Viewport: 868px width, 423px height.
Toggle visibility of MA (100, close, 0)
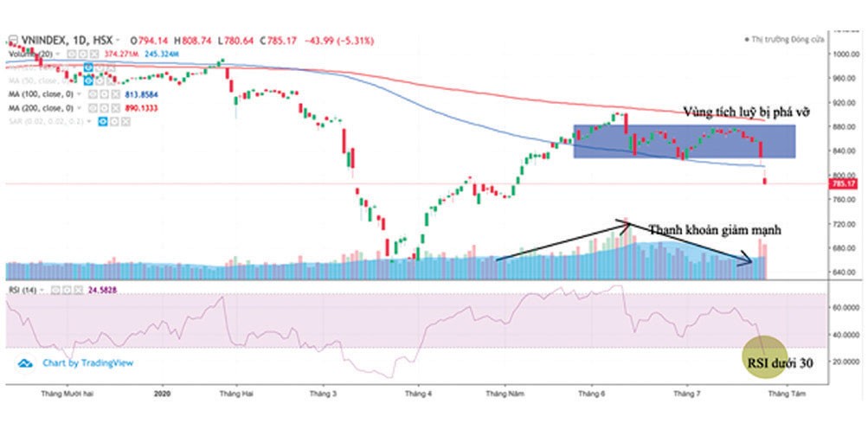click(93, 93)
